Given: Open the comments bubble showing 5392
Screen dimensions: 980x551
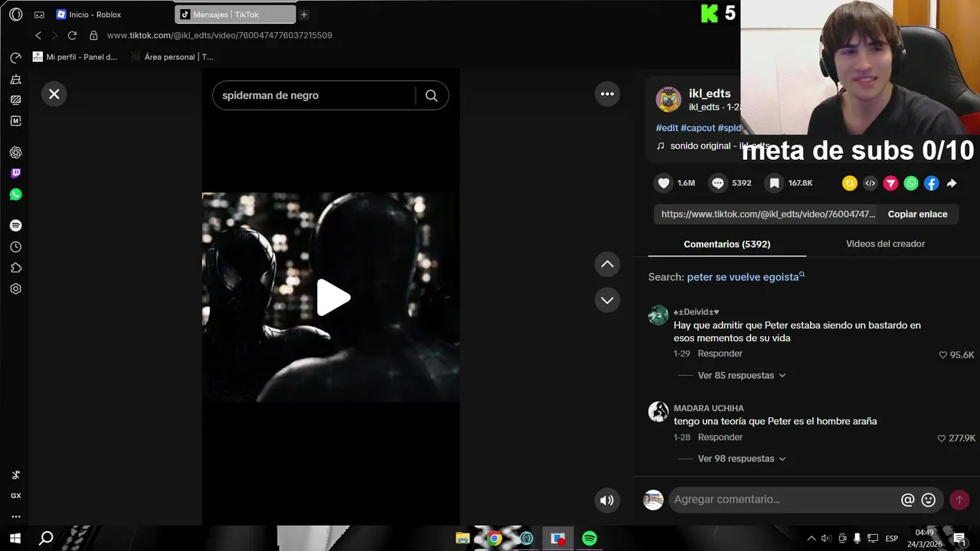Looking at the screenshot, I should click(717, 183).
